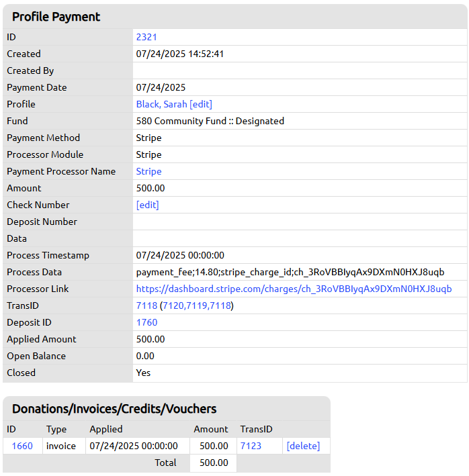
Task: Select the Process Data payment_fee text
Action: pyautogui.click(x=290, y=272)
